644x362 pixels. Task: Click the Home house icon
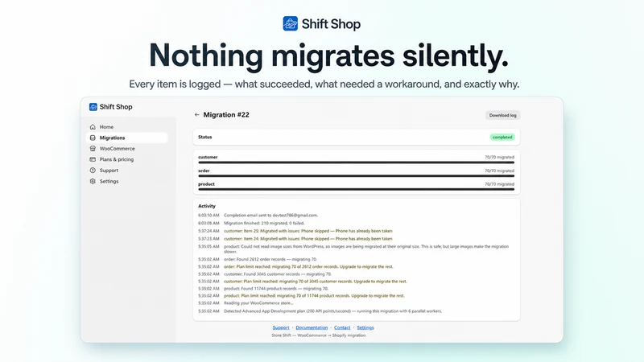click(x=93, y=127)
